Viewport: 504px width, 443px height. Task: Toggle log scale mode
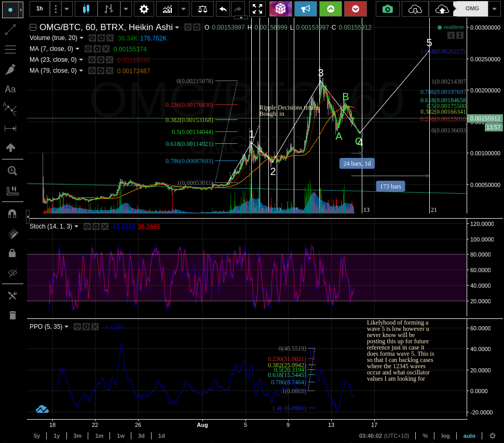point(445,436)
